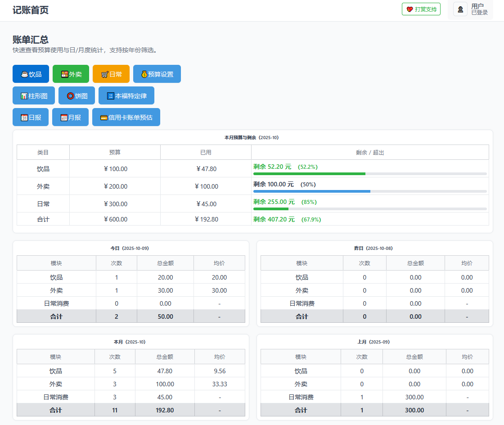
Task: Click 已登录 user status text
Action: pos(479,13)
